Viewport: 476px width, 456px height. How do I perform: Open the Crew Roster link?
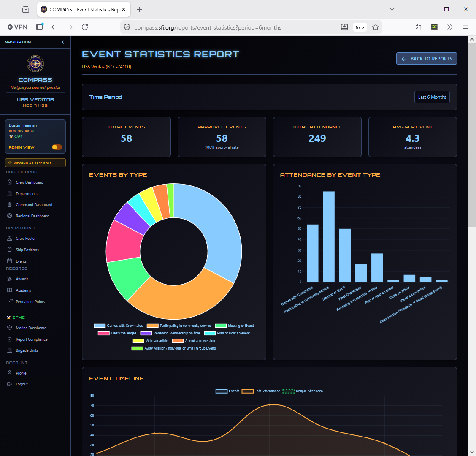click(26, 239)
